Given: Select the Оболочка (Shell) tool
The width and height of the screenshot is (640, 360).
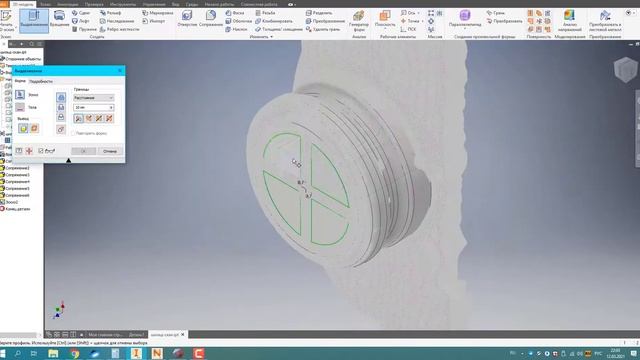Looking at the screenshot, I should (x=238, y=21).
